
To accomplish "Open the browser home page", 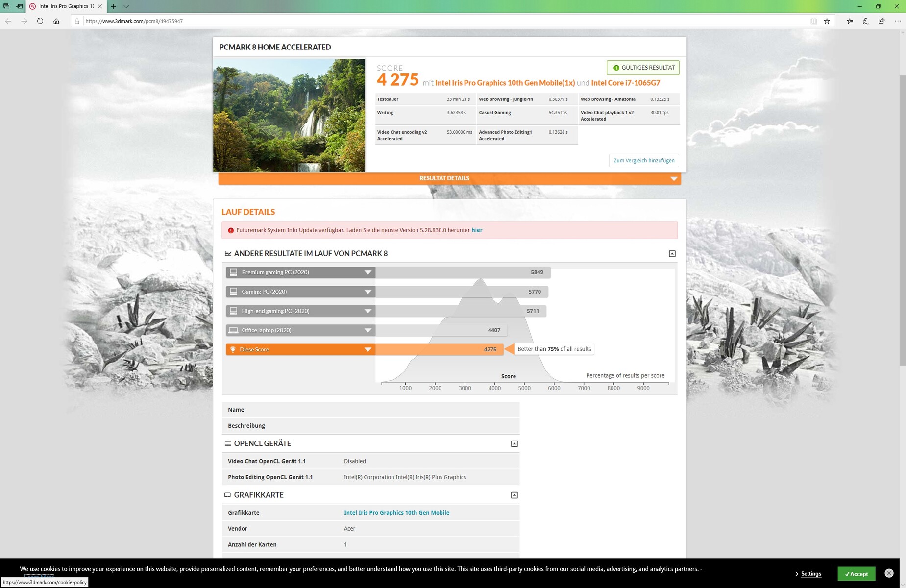I will (x=56, y=21).
